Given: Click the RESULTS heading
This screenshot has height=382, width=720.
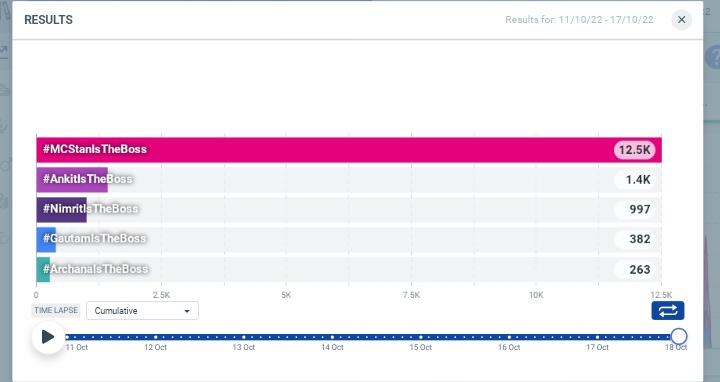Looking at the screenshot, I should point(48,20).
